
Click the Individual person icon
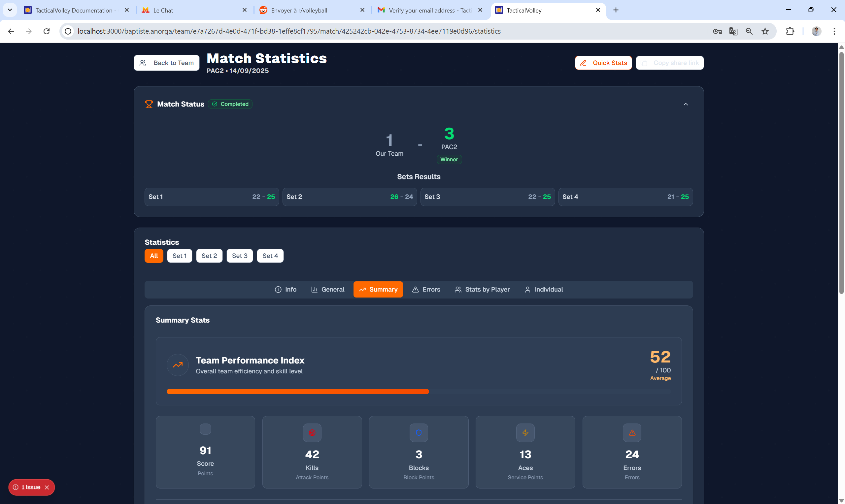(x=527, y=289)
